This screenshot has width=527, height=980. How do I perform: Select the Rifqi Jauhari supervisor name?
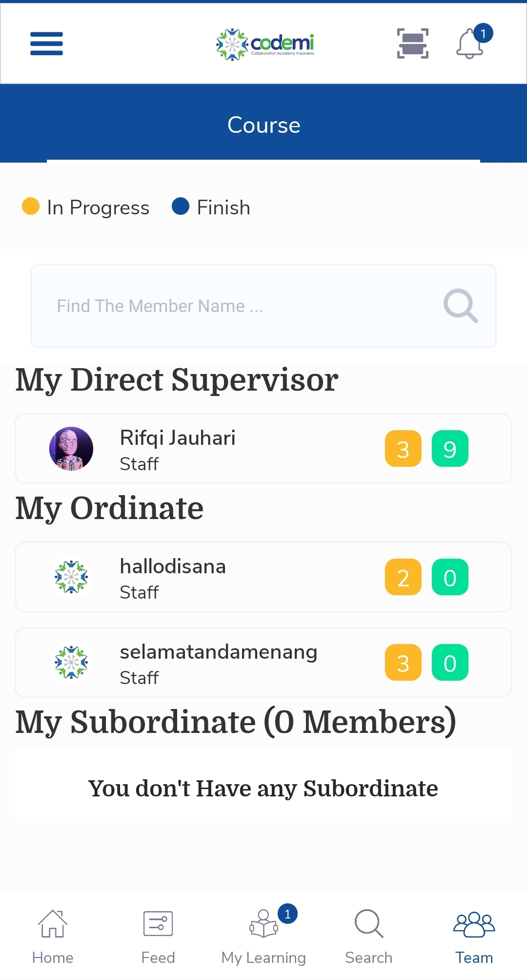pos(178,438)
